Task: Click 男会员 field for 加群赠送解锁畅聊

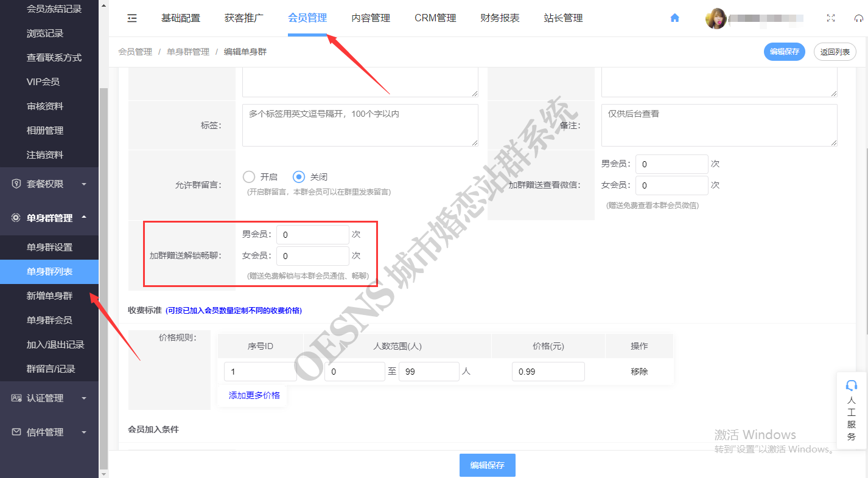Action: point(313,235)
